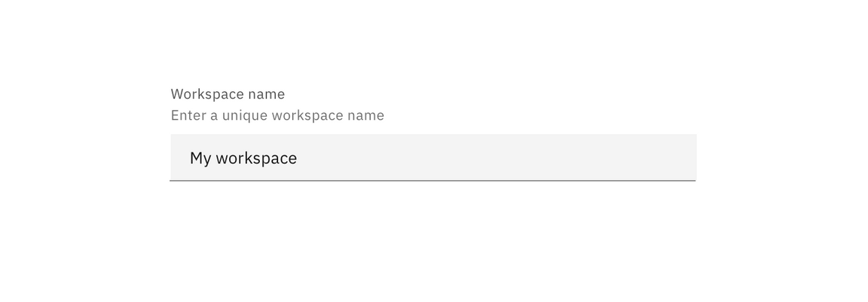Click the far right edge of the input box
868x302 pixels.
point(692,157)
